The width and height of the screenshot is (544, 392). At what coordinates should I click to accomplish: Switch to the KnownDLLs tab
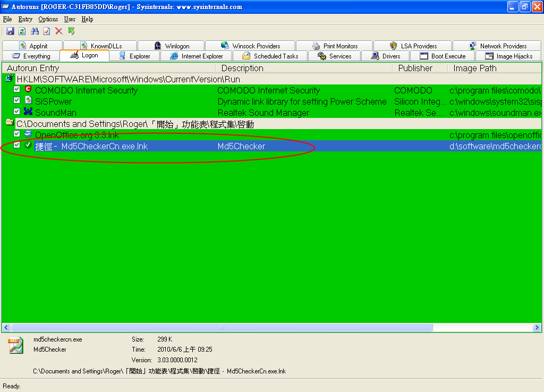pos(100,46)
